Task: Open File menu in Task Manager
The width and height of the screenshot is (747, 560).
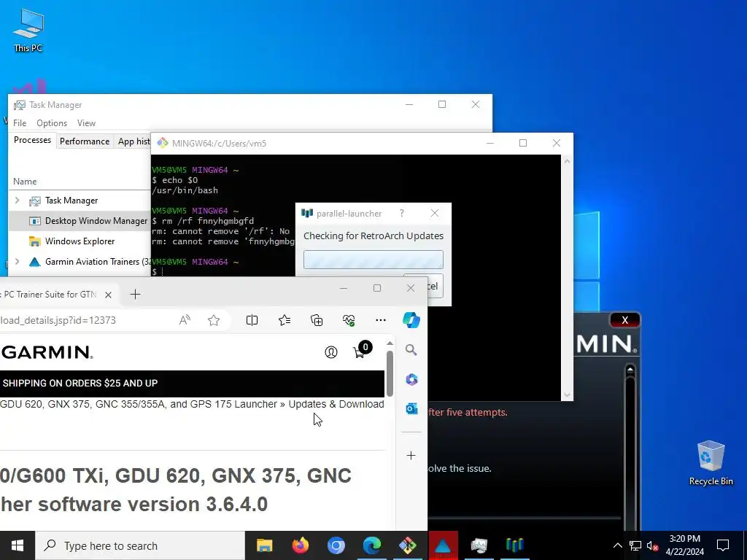Action: pyautogui.click(x=20, y=122)
